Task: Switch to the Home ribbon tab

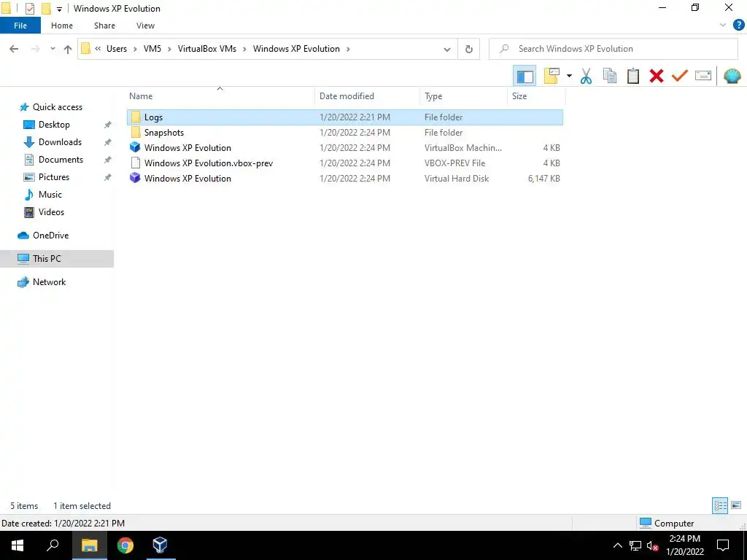Action: 62,26
